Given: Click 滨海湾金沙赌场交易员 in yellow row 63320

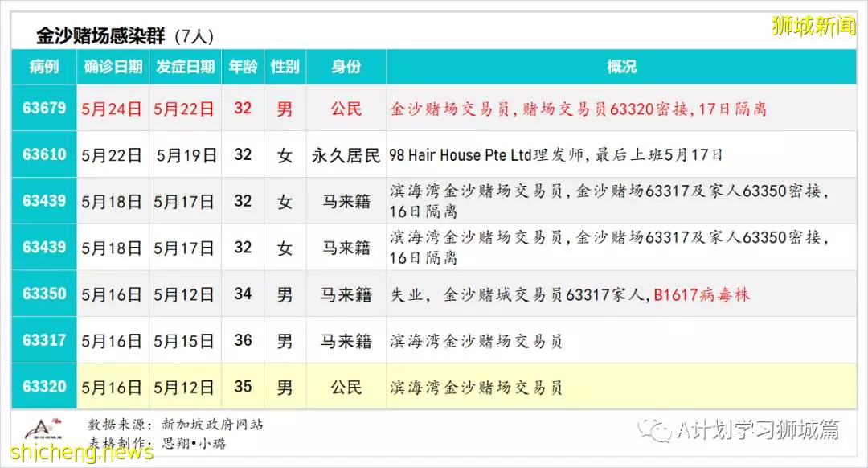Looking at the screenshot, I should click(x=476, y=388).
